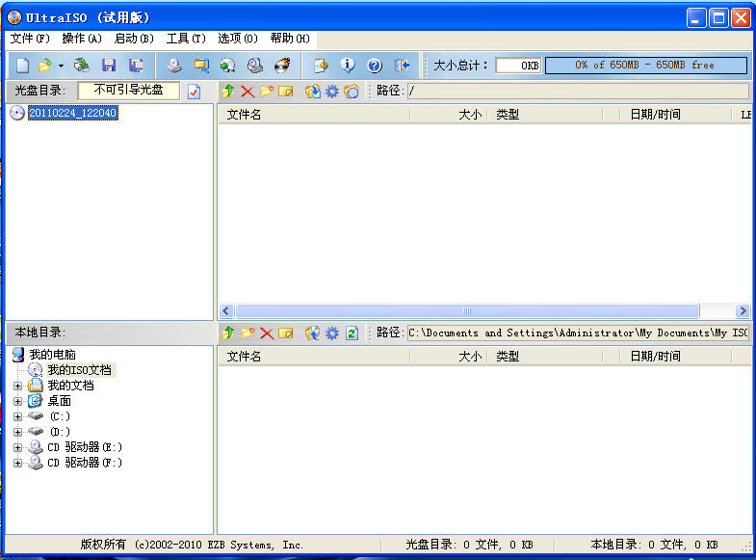
Task: Click the blue info icon
Action: pos(348,66)
